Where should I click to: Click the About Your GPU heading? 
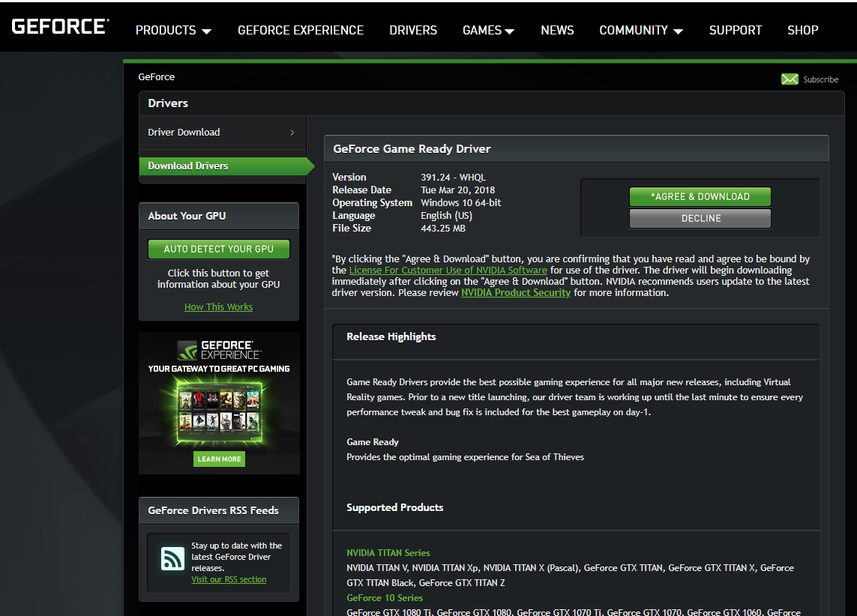[x=187, y=217]
